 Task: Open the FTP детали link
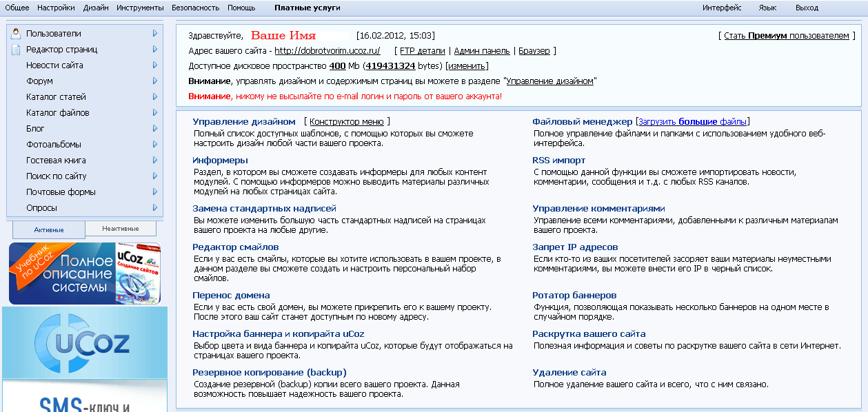(422, 51)
